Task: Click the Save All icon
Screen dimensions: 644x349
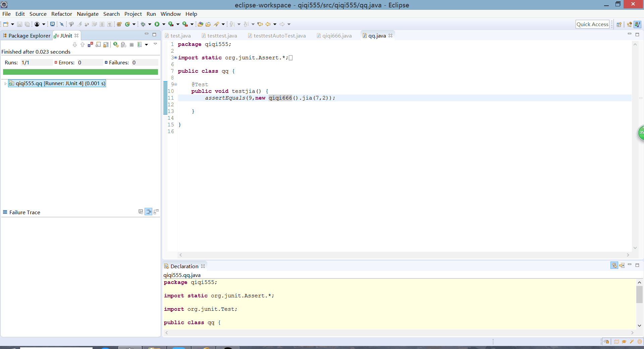Action: (x=27, y=24)
